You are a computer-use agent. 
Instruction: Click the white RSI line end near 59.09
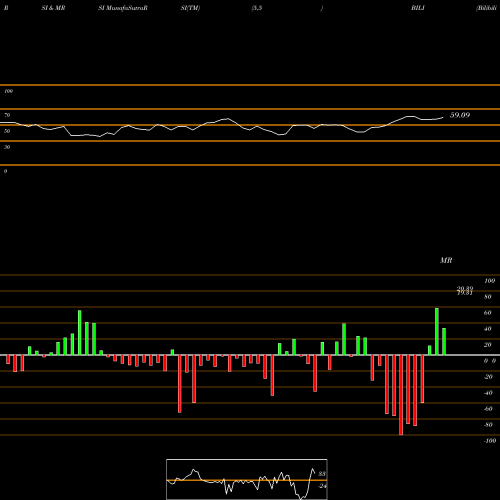coord(443,117)
